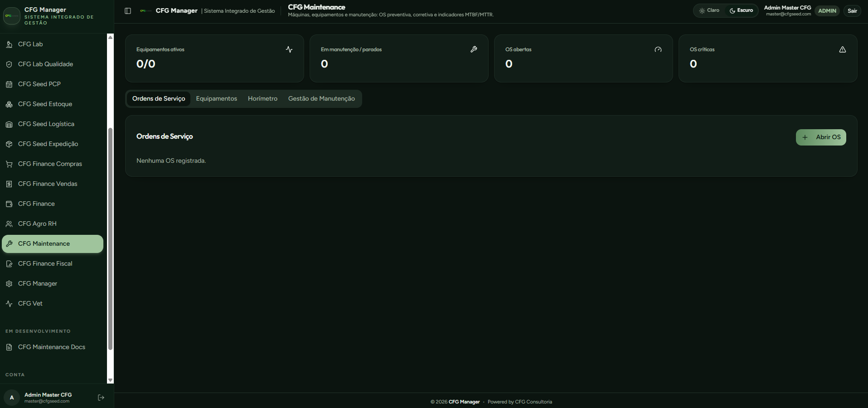Open CFG Seed PCP calendar icon
868x408 pixels.
coord(9,84)
